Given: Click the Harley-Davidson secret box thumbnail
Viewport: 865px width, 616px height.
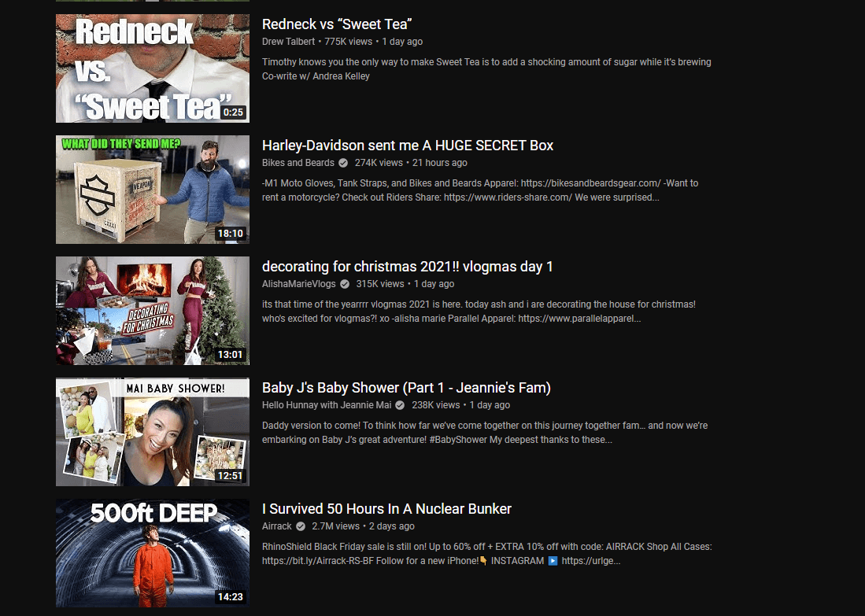Looking at the screenshot, I should click(x=152, y=190).
